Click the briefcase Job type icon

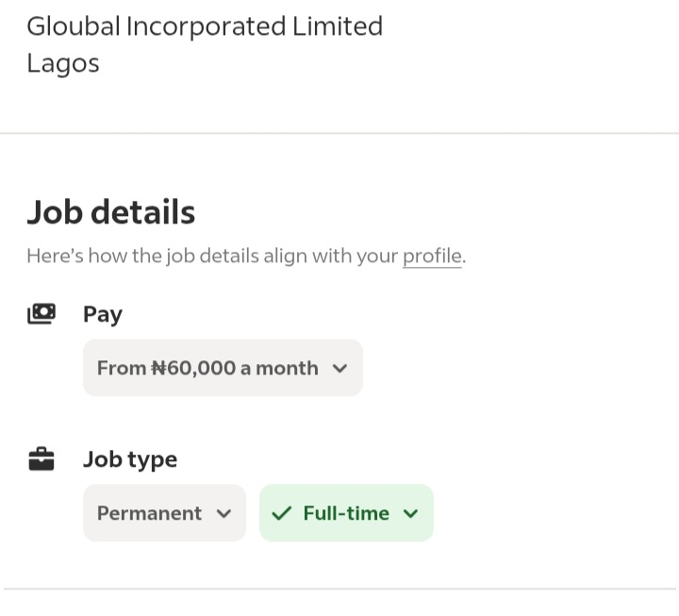pos(41,458)
